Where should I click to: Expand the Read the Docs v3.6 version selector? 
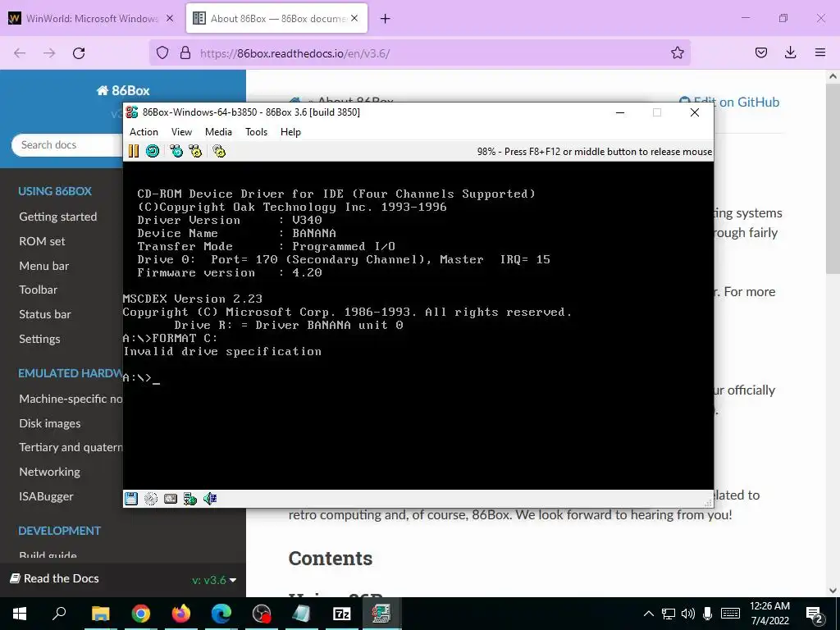pyautogui.click(x=214, y=580)
